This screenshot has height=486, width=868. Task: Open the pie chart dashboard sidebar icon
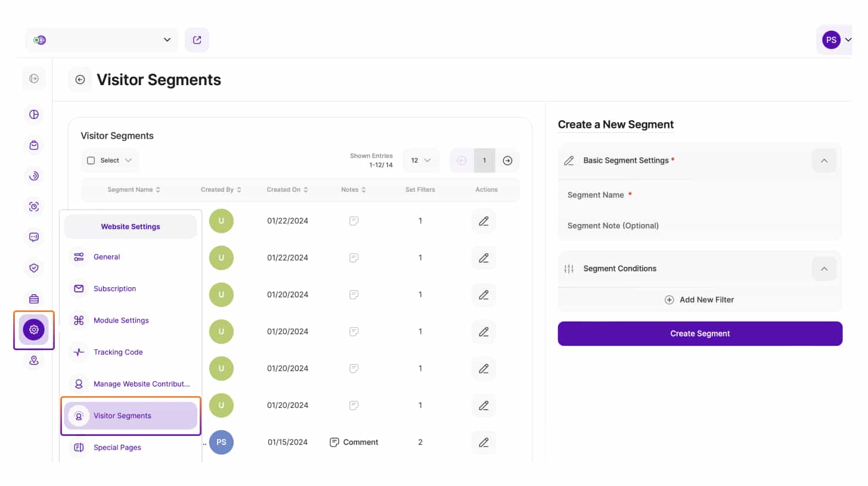tap(34, 114)
